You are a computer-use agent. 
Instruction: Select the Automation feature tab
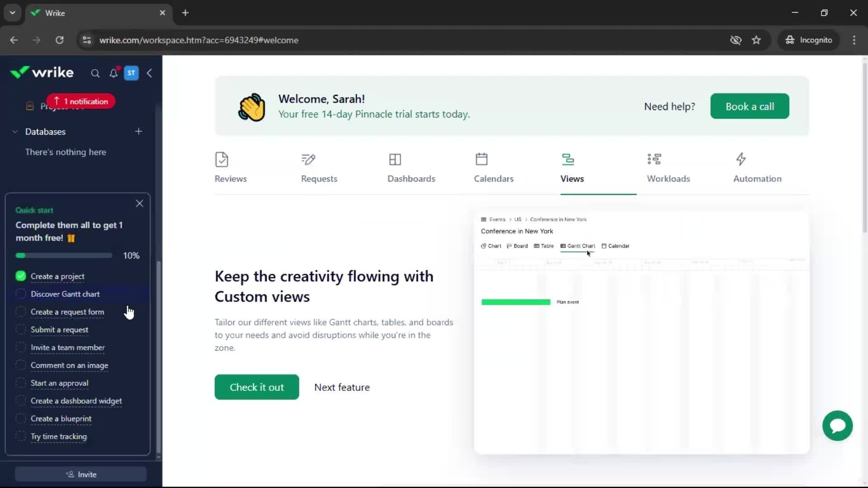coord(757,168)
